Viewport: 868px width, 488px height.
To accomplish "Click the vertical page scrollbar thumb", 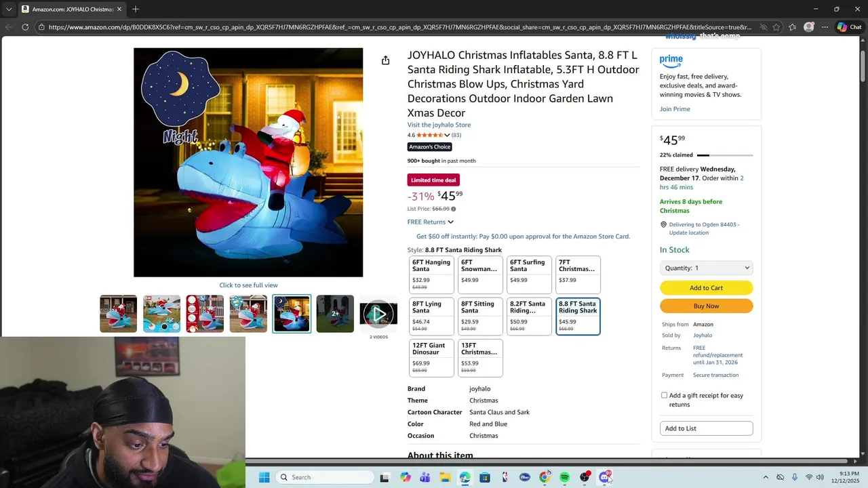I will 863,66.
